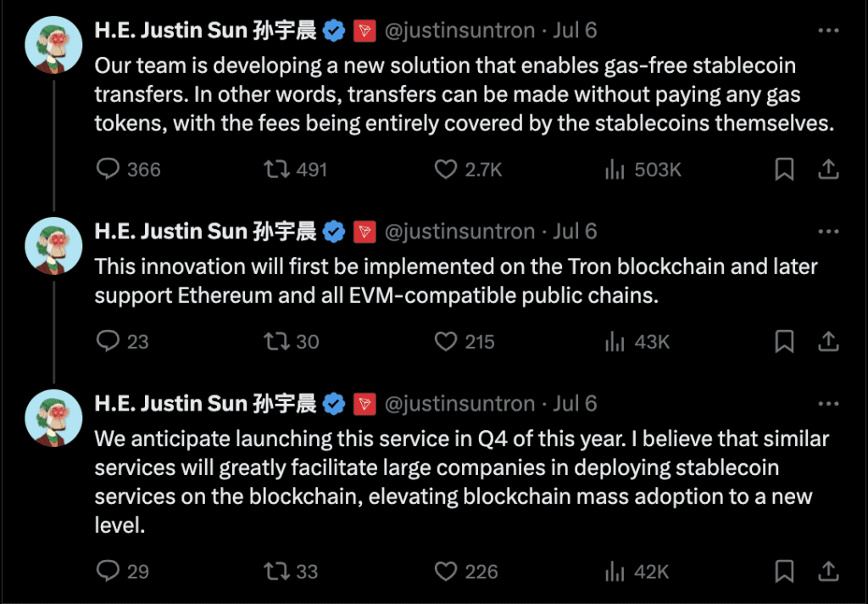View analytics for the 503K views tweet
Screen dimensions: 868x604
[615, 170]
